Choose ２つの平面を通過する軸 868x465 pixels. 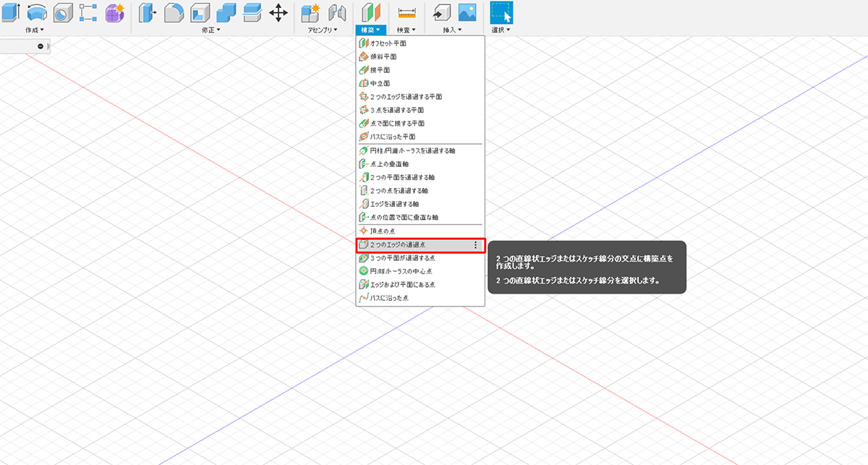pyautogui.click(x=420, y=177)
